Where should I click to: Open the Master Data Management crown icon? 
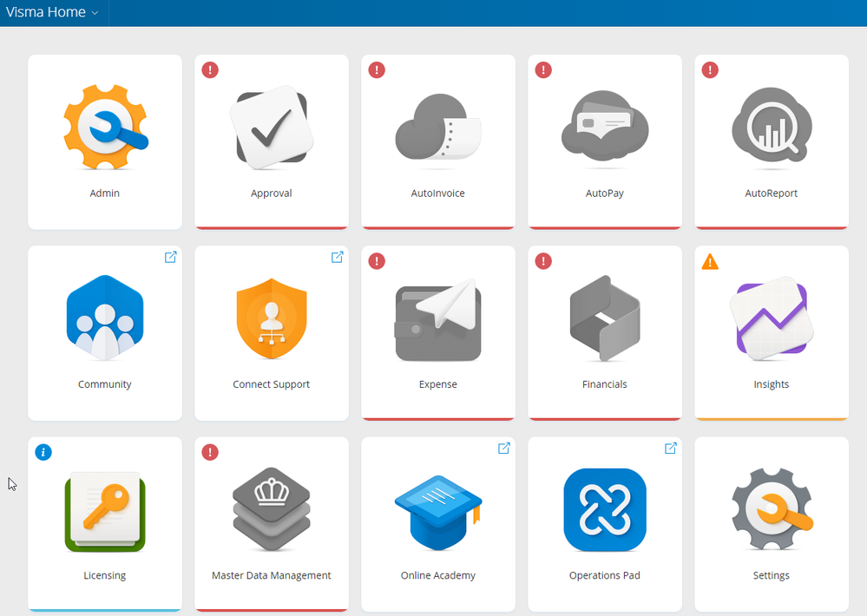click(272, 509)
